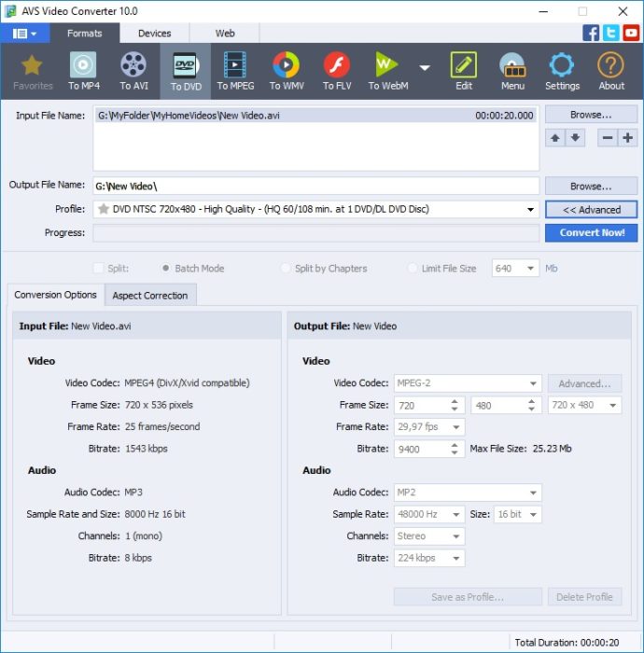Open the Aspect Correction tab
The image size is (644, 653).
pyautogui.click(x=149, y=296)
